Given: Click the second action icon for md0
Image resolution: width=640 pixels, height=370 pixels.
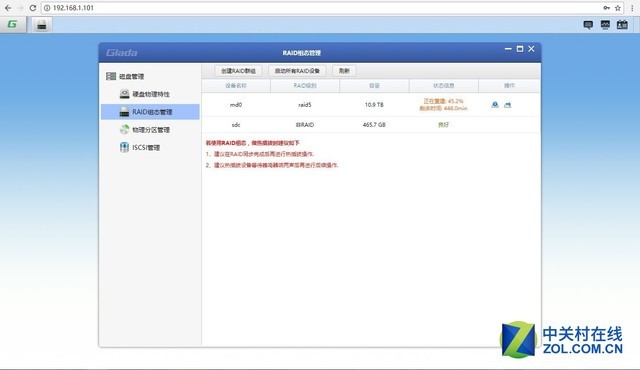Looking at the screenshot, I should tap(507, 105).
